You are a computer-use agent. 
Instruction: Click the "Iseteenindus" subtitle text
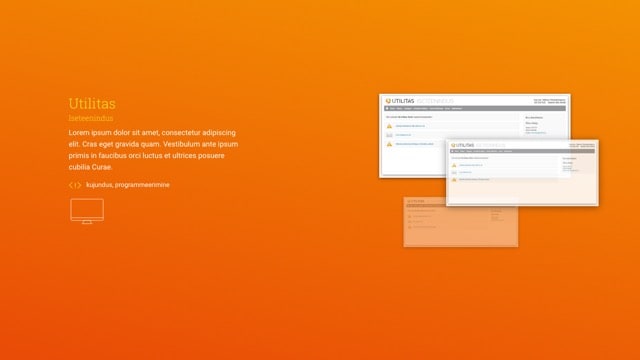pos(91,118)
